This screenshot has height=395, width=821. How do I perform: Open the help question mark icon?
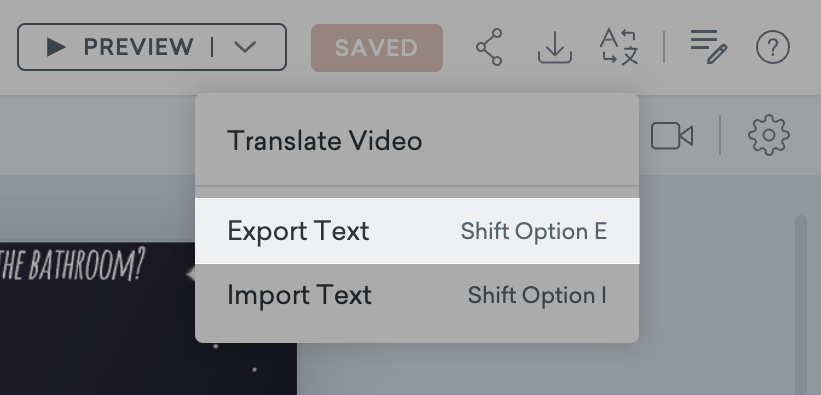coord(773,48)
